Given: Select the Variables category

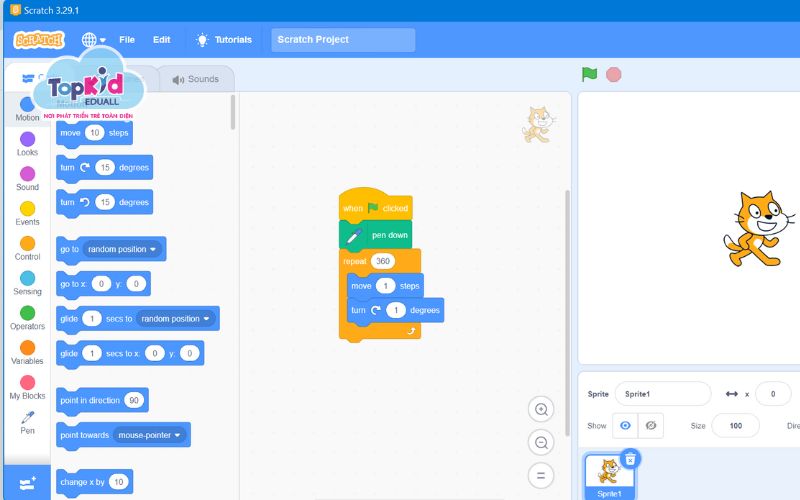Looking at the screenshot, I should (27, 353).
